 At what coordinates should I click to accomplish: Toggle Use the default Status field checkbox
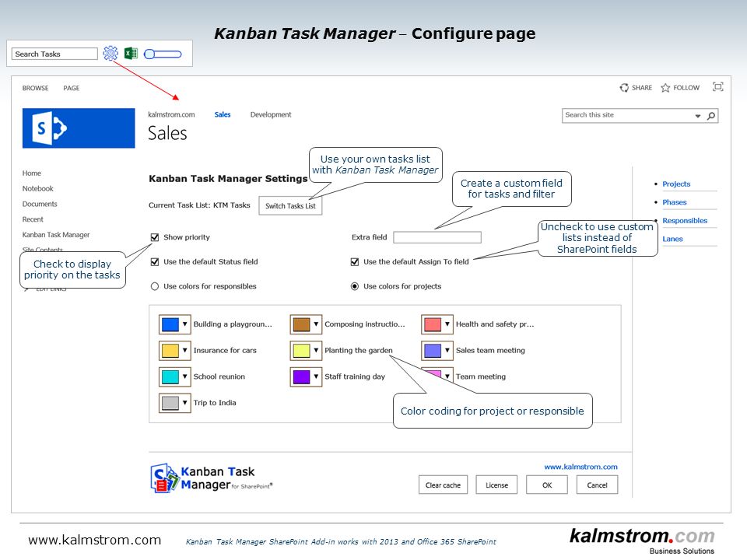155,262
